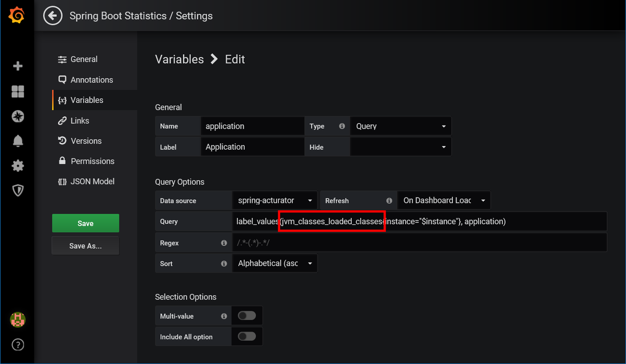The width and height of the screenshot is (626, 364).
Task: Click the info icon next to Type
Action: point(342,126)
